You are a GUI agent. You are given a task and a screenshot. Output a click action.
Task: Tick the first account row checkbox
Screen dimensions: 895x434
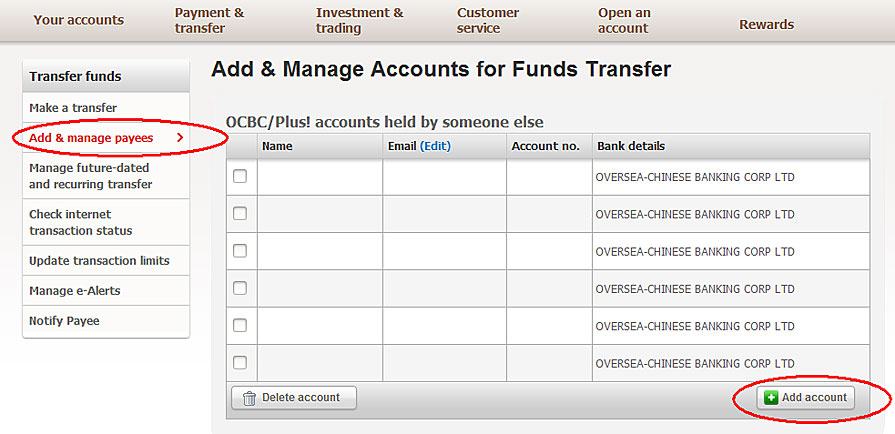pos(240,177)
